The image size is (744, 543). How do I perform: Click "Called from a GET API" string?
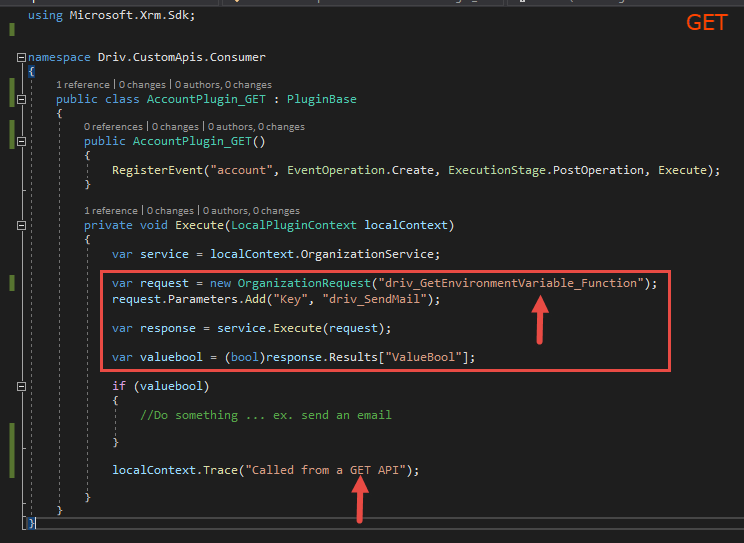click(328, 470)
